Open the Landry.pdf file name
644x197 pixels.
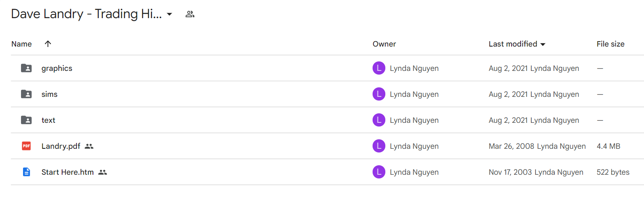(x=61, y=146)
